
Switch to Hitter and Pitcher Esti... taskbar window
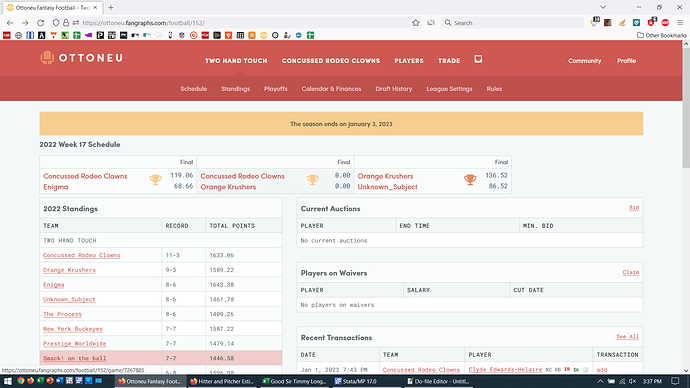pyautogui.click(x=222, y=381)
